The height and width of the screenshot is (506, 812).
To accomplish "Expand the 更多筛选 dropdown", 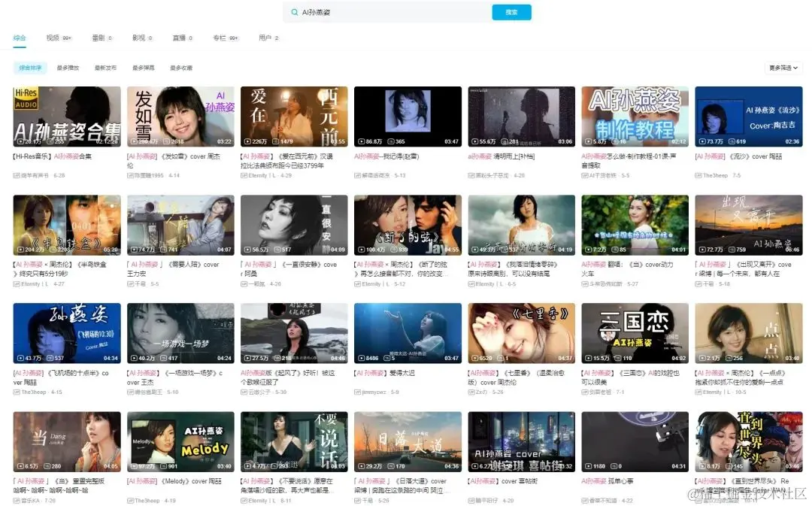I will click(x=783, y=68).
